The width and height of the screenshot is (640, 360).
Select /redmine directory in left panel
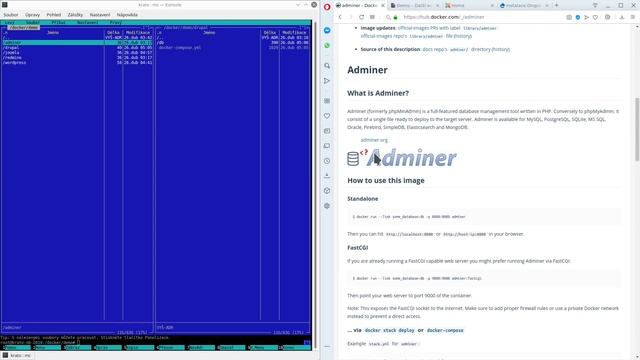click(77, 58)
